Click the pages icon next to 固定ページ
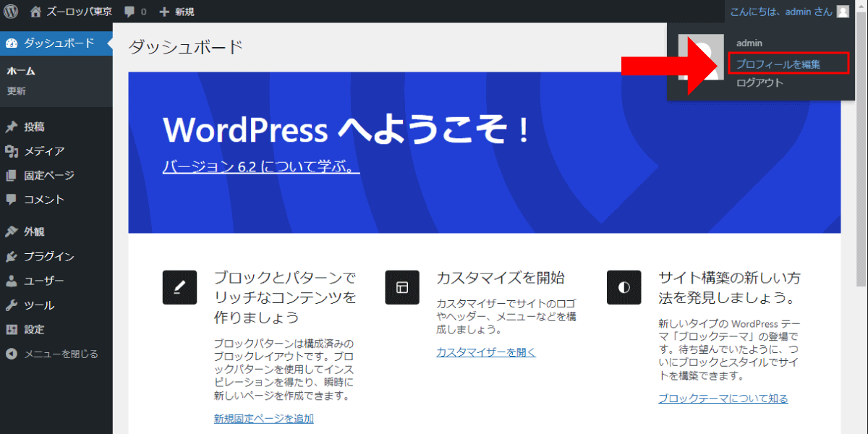 (x=11, y=175)
